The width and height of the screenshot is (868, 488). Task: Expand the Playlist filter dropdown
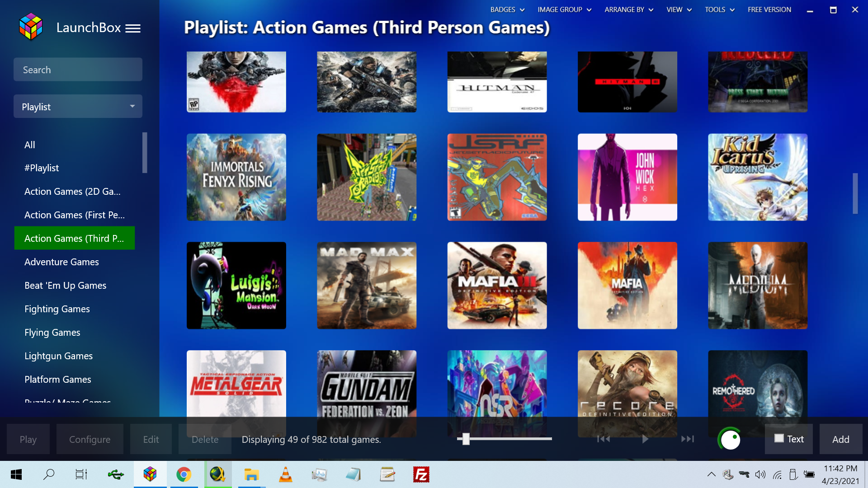(x=78, y=106)
